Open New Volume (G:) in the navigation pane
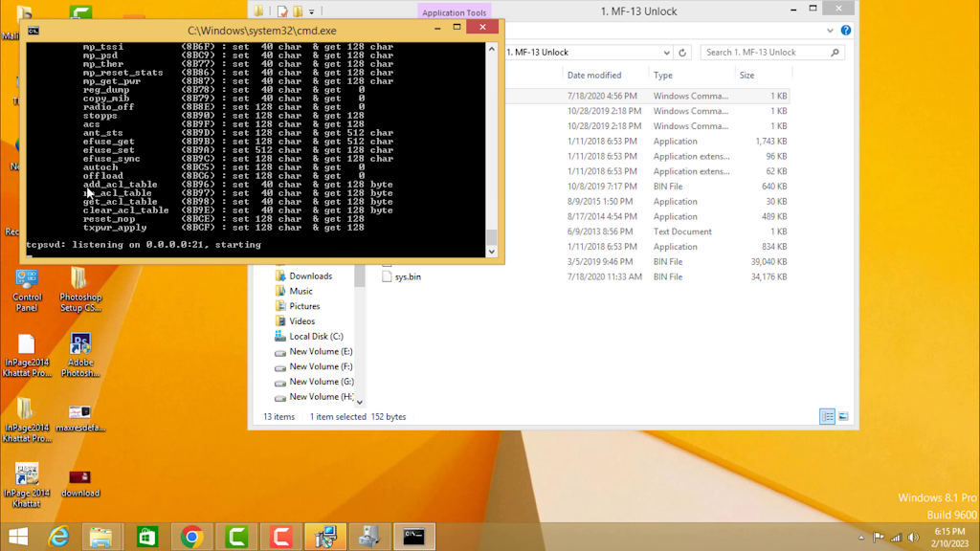The image size is (980, 551). (321, 382)
